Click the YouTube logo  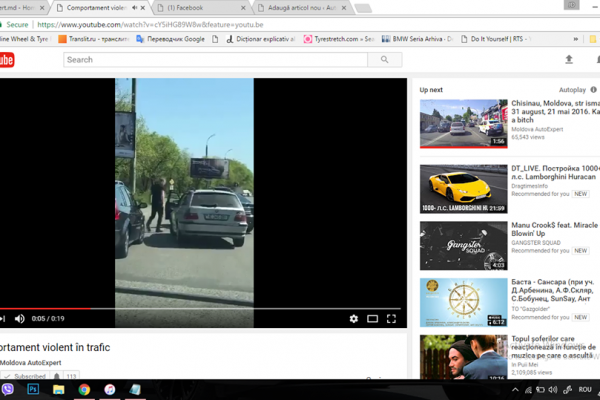pyautogui.click(x=7, y=60)
